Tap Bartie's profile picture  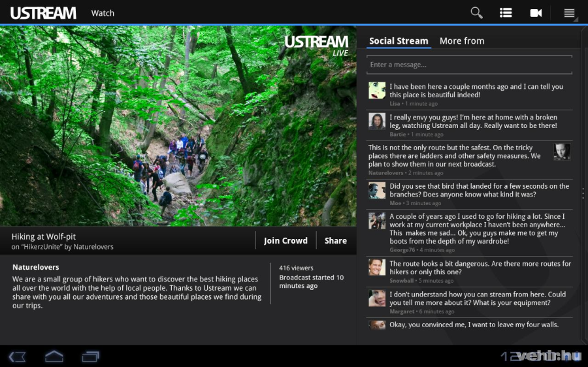pyautogui.click(x=377, y=121)
